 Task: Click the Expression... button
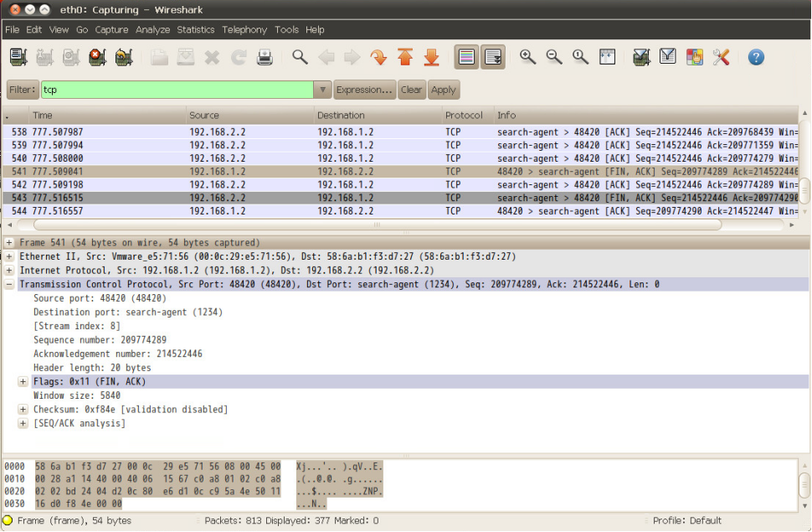(x=364, y=90)
